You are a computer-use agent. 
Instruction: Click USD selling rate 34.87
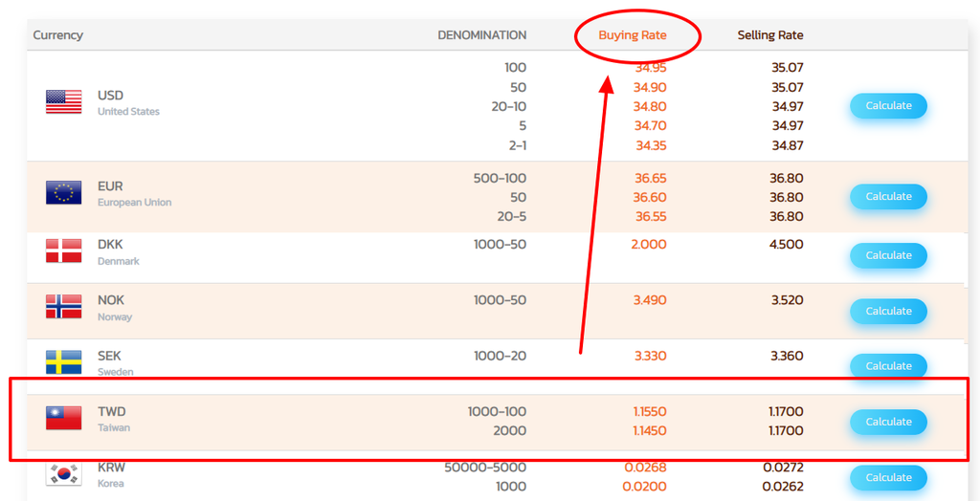pos(788,145)
